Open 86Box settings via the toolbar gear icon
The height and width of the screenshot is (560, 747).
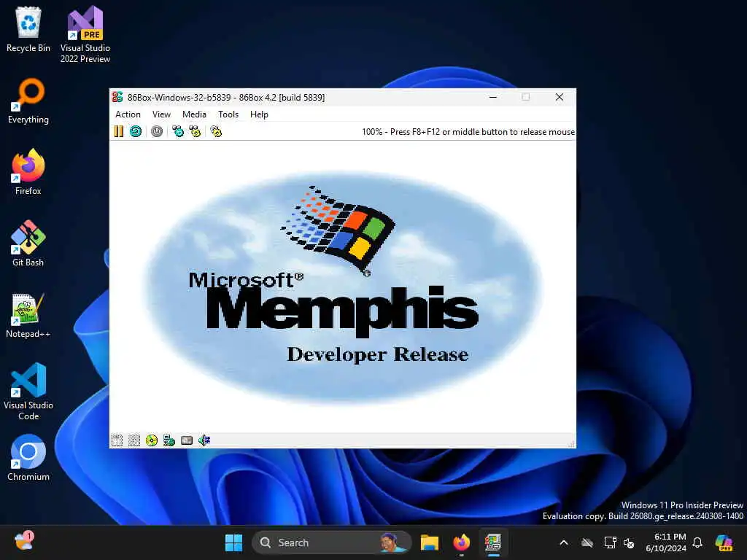[x=216, y=131]
